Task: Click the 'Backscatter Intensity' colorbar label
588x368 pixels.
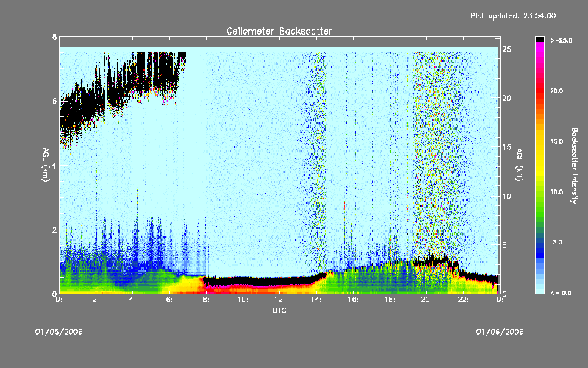Action: coord(574,166)
